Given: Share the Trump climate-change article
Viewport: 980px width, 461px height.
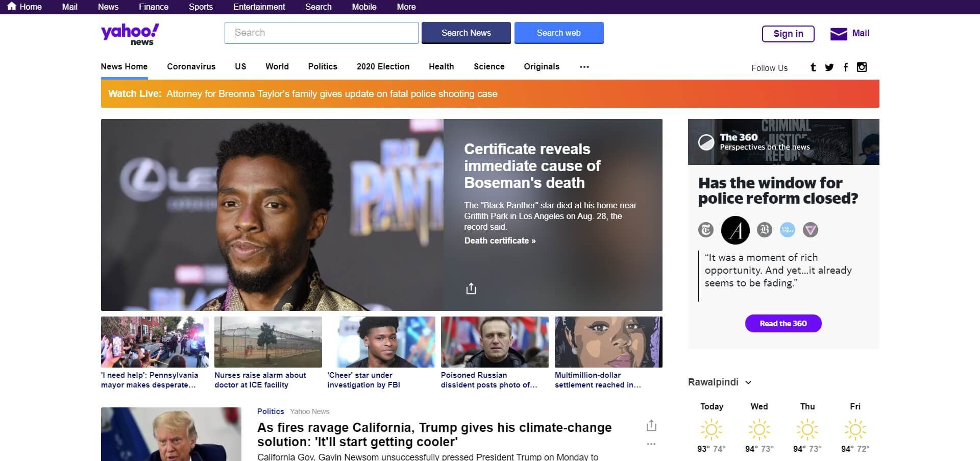Looking at the screenshot, I should click(x=651, y=425).
